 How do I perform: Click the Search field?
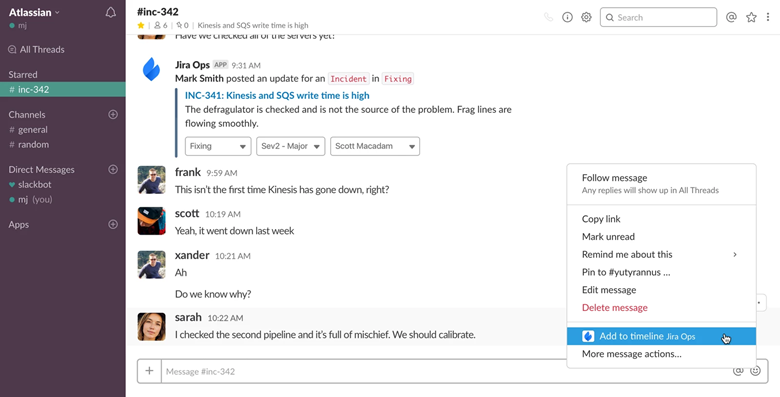pyautogui.click(x=658, y=17)
